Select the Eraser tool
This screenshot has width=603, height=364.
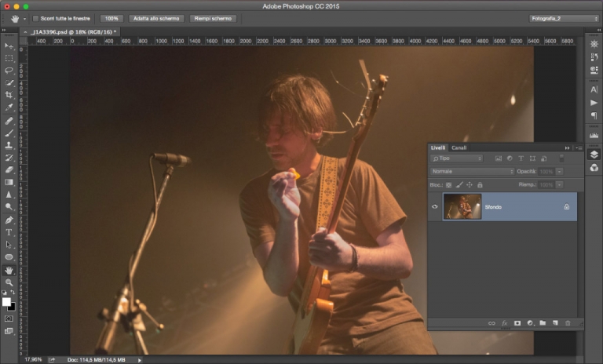[9, 170]
